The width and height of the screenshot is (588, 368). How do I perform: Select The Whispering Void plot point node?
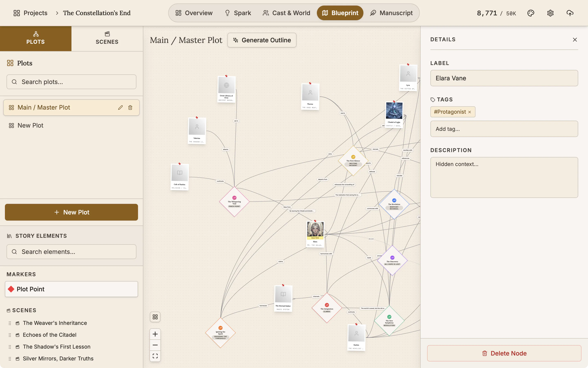point(234,202)
